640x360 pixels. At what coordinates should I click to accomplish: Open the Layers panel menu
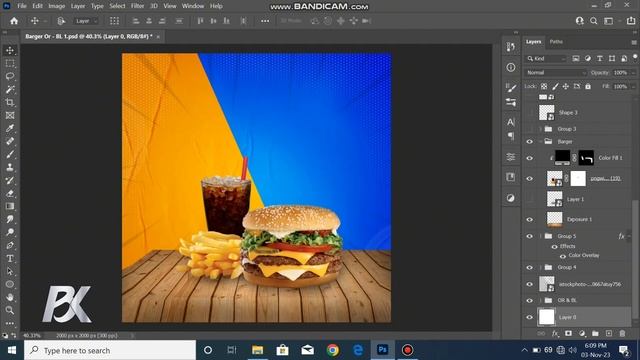pos(634,42)
